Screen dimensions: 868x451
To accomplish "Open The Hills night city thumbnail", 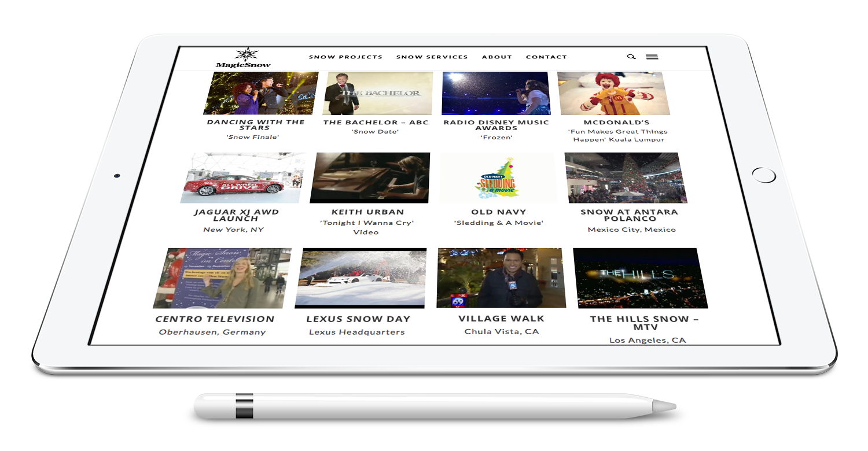I will click(641, 278).
